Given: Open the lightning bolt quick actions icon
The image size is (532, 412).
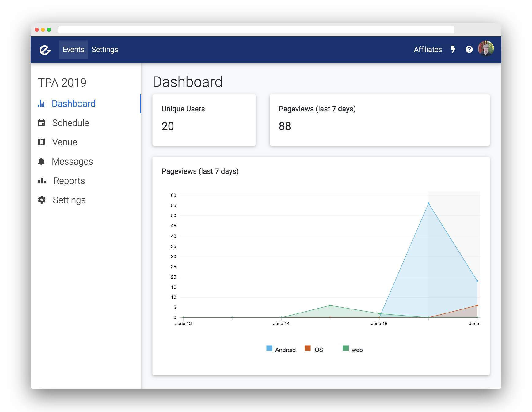Looking at the screenshot, I should tap(453, 49).
